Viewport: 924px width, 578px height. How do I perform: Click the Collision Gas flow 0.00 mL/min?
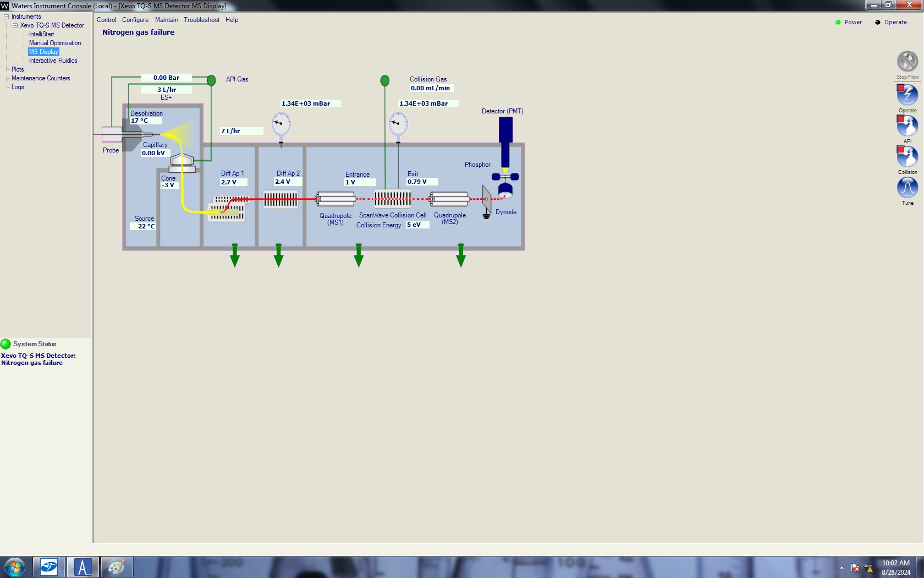click(432, 88)
